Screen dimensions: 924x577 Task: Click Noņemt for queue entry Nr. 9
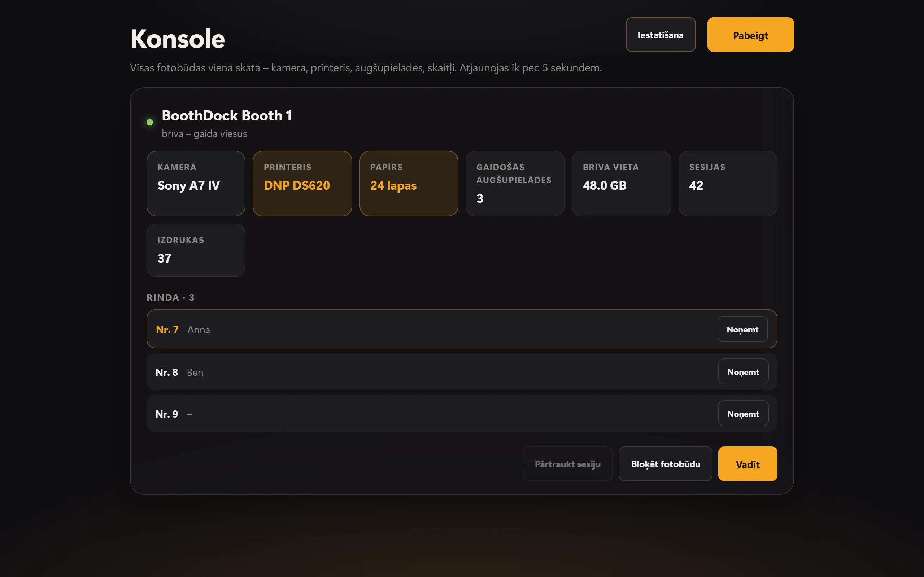743,414
